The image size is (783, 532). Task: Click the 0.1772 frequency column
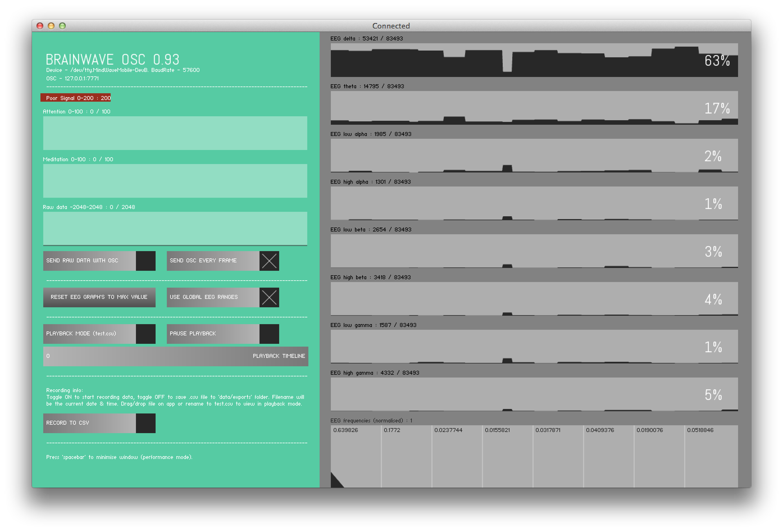(406, 456)
